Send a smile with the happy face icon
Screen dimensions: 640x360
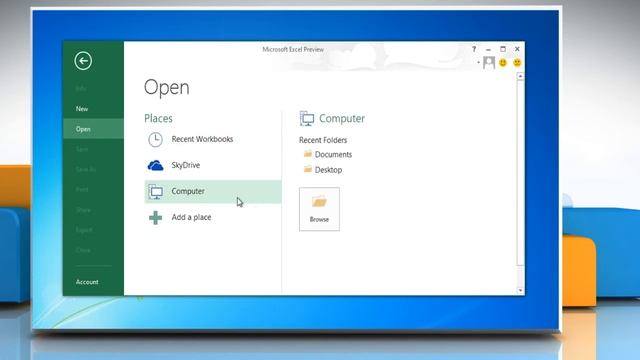(503, 62)
